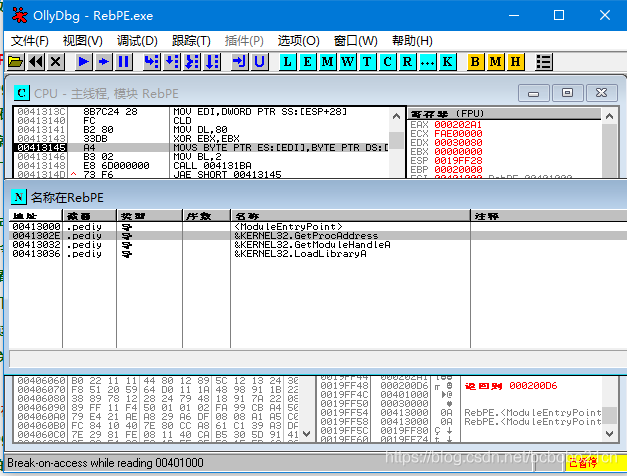Click the 名称 column header in names window
The width and height of the screenshot is (627, 476).
350,216
